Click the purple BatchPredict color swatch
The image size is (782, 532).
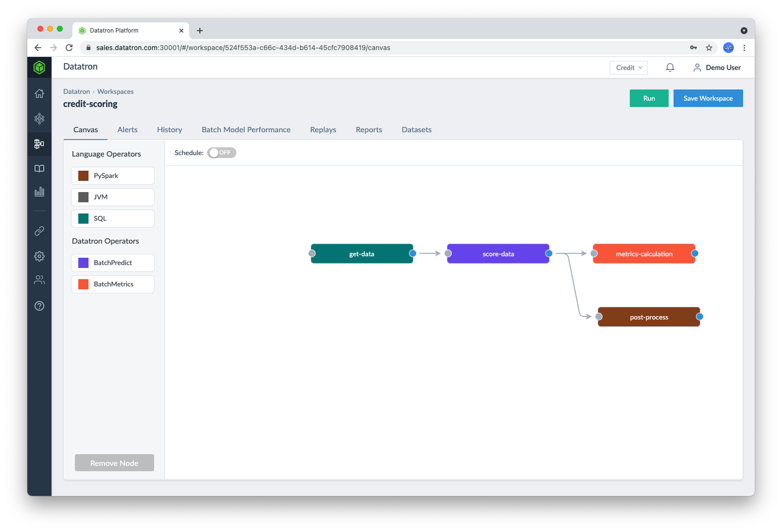click(84, 263)
